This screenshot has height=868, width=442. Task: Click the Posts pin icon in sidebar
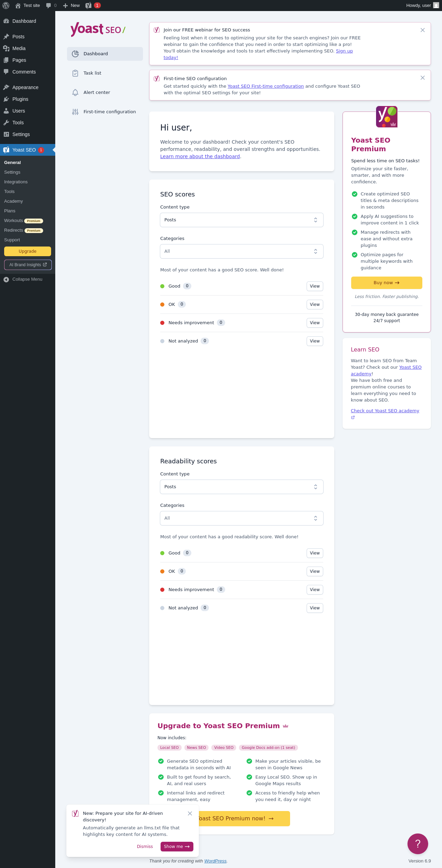6,37
